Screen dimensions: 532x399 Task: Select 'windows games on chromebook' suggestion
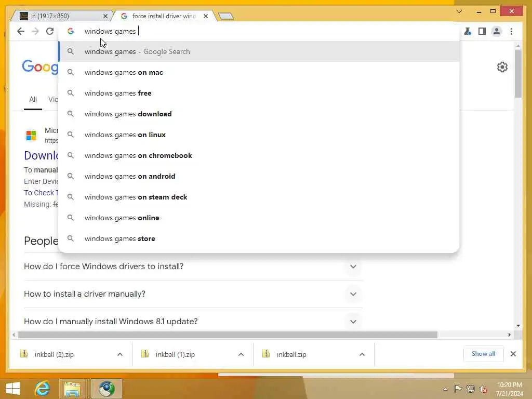259,155
